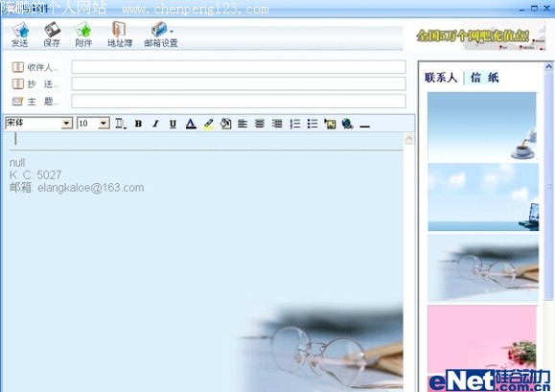Click the line spacing icon
This screenshot has width=555, height=392.
point(121,124)
